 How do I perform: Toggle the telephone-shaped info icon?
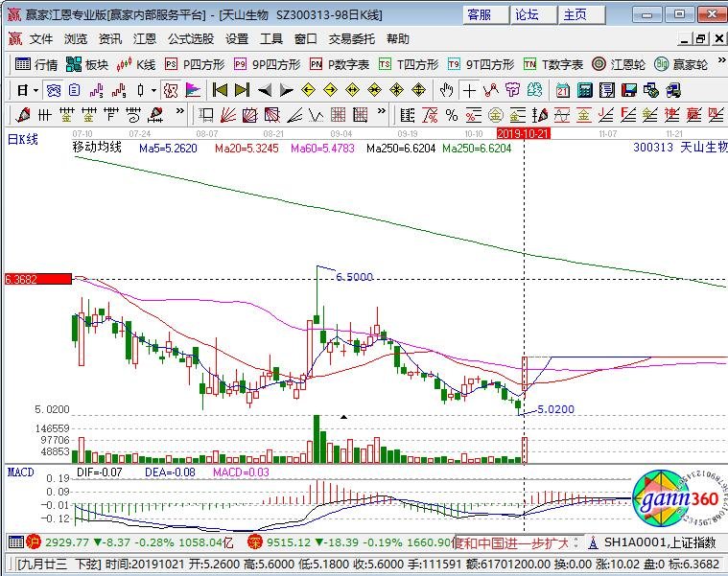point(54,90)
